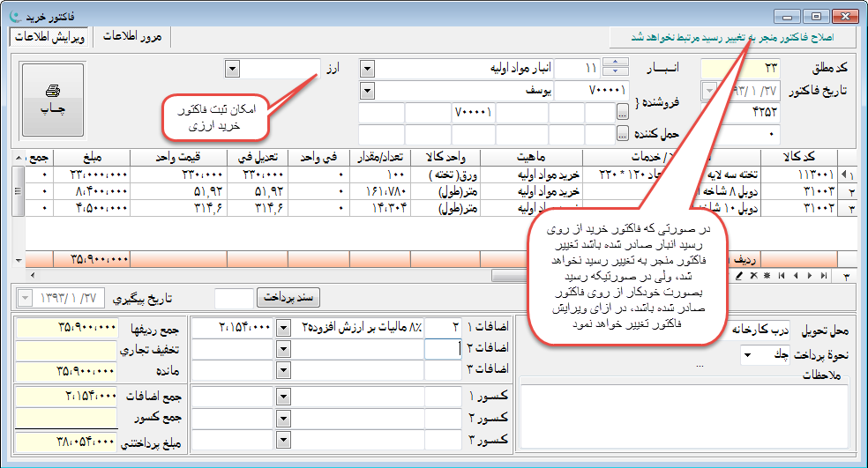Click the edit pencil icon in navigator
Screen dimensions: 868x468
click(x=739, y=276)
